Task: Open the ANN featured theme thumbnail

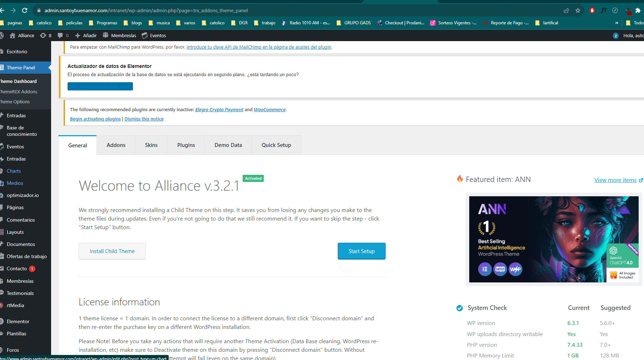Action: coord(554,239)
